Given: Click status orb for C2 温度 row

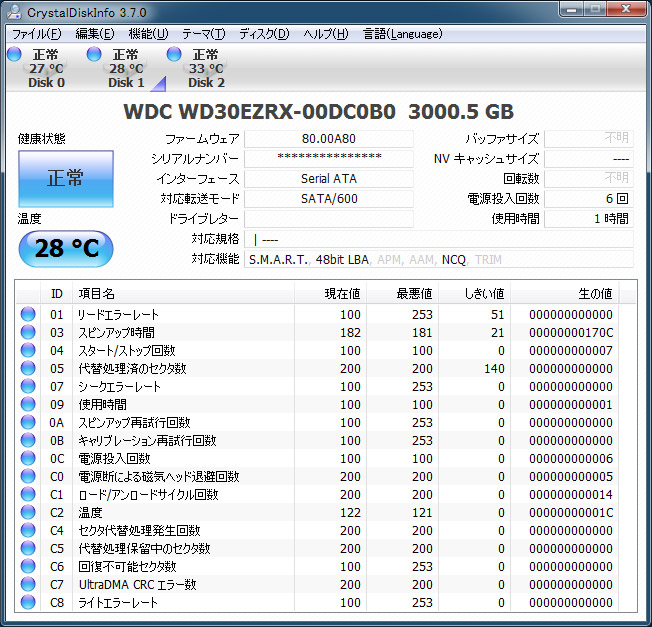Looking at the screenshot, I should 28,513.
